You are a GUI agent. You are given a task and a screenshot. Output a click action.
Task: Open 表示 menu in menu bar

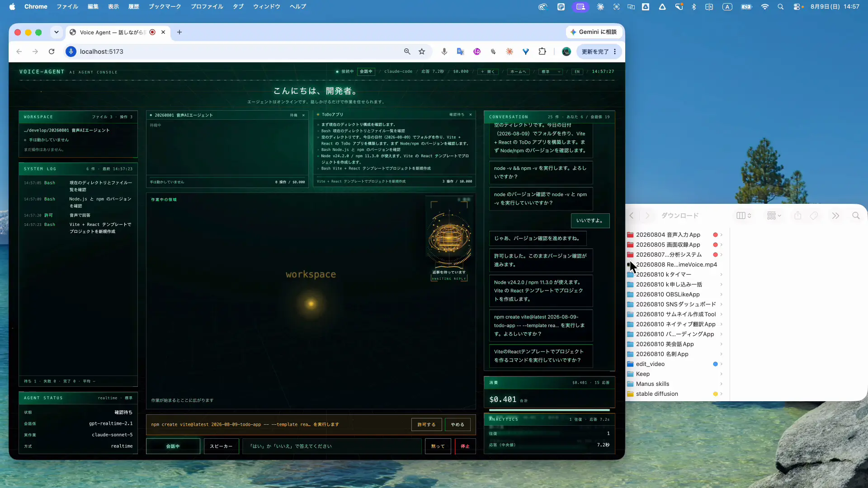pyautogui.click(x=113, y=6)
